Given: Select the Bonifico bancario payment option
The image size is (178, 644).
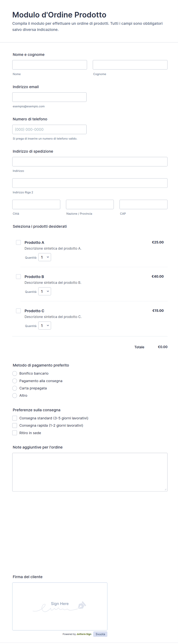Looking at the screenshot, I should (15, 373).
